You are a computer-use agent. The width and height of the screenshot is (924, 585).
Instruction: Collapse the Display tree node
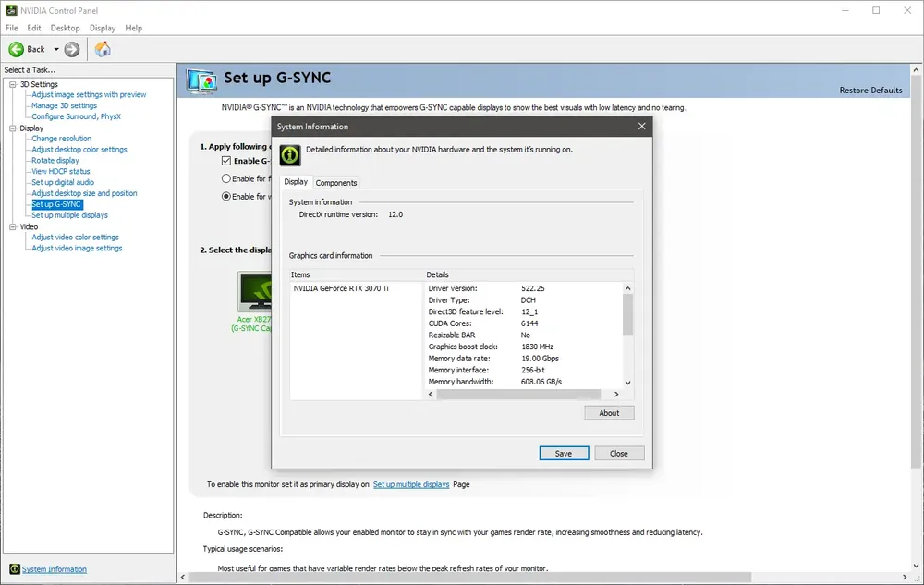coord(13,128)
